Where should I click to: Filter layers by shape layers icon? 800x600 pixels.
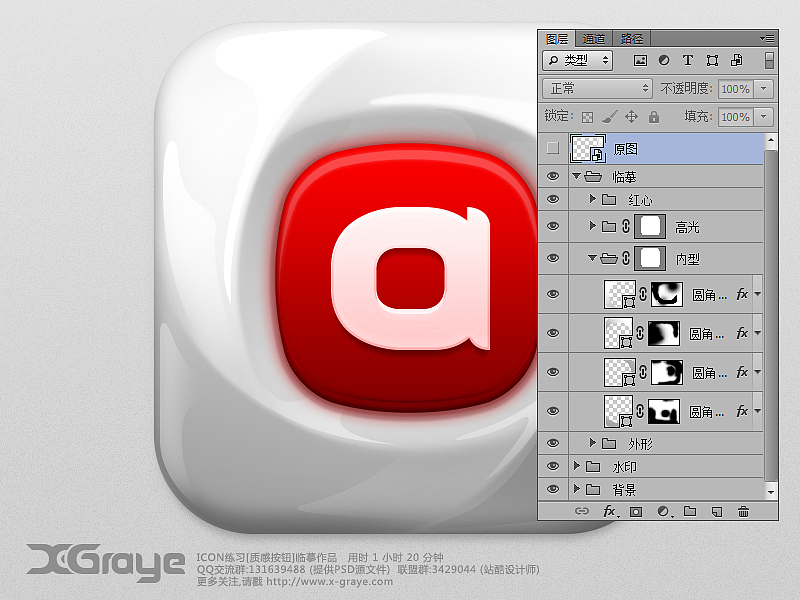click(712, 61)
